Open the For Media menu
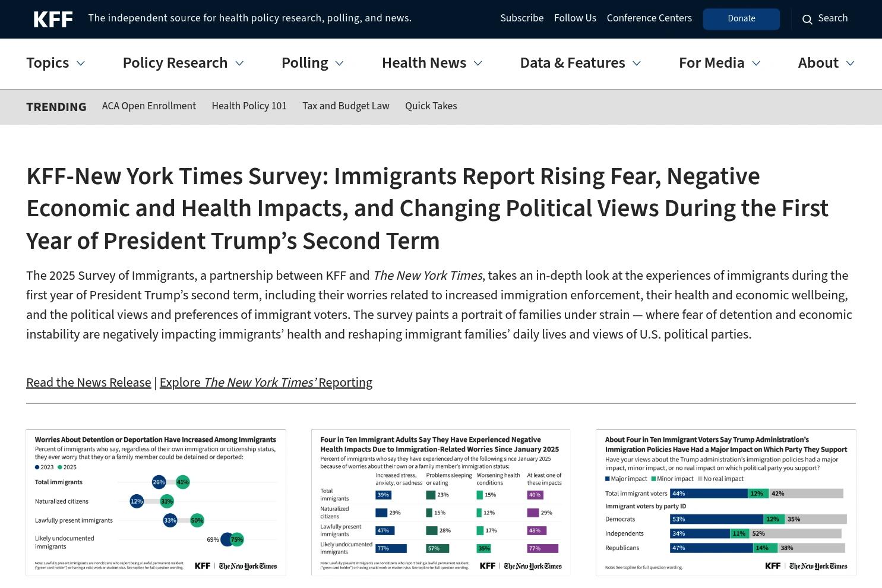 coord(712,63)
